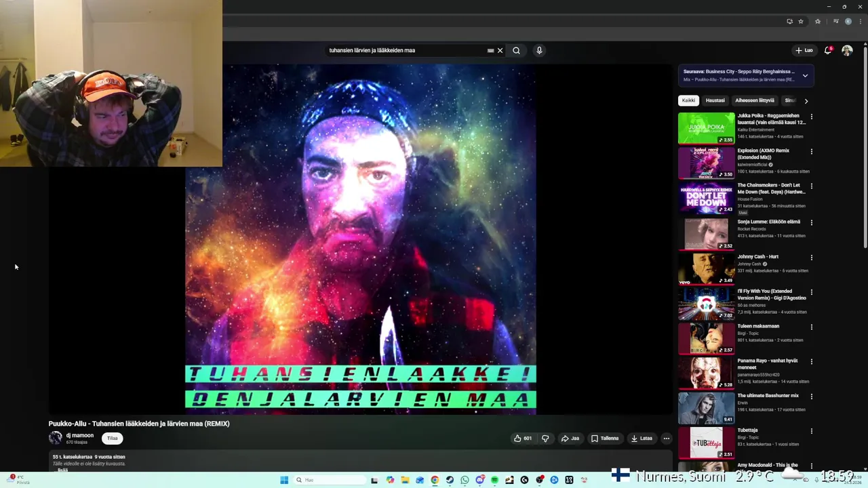Click the Luo create button
This screenshot has width=868, height=488.
pos(804,50)
